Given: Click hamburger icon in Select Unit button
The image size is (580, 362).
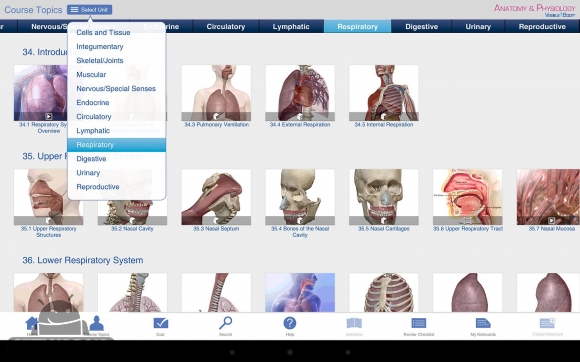Looking at the screenshot, I should 74,10.
